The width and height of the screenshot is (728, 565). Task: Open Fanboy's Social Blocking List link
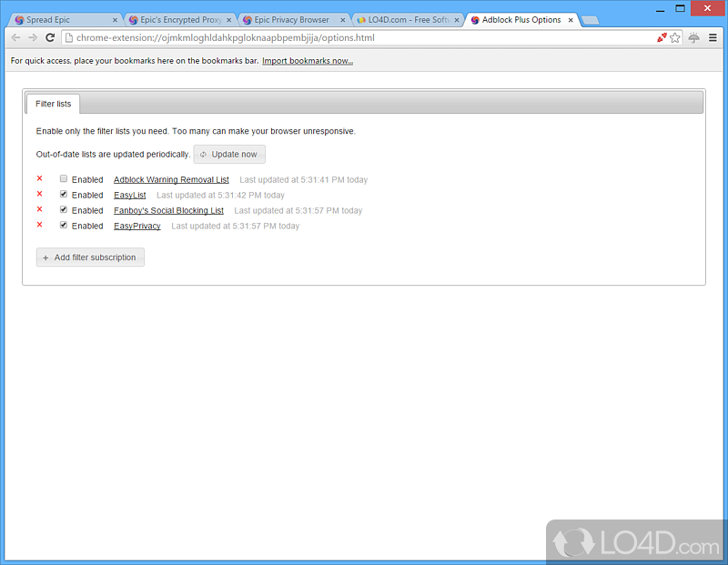(x=168, y=210)
